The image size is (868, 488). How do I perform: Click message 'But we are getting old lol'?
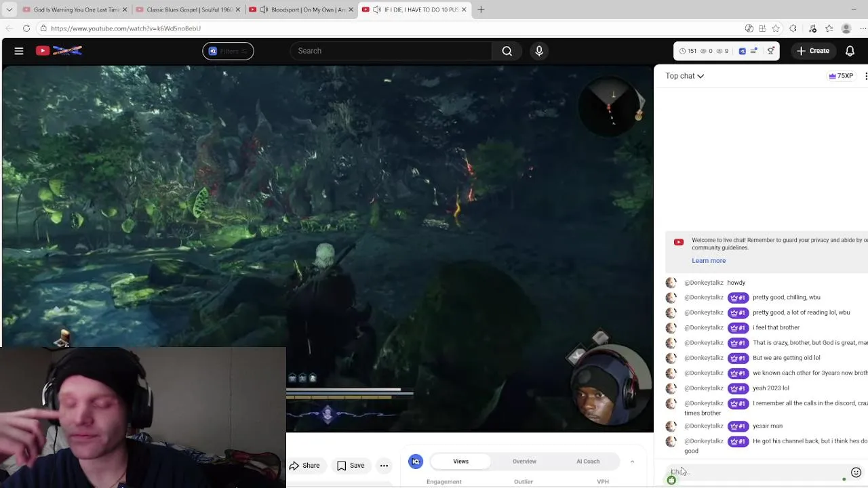[787, 358]
